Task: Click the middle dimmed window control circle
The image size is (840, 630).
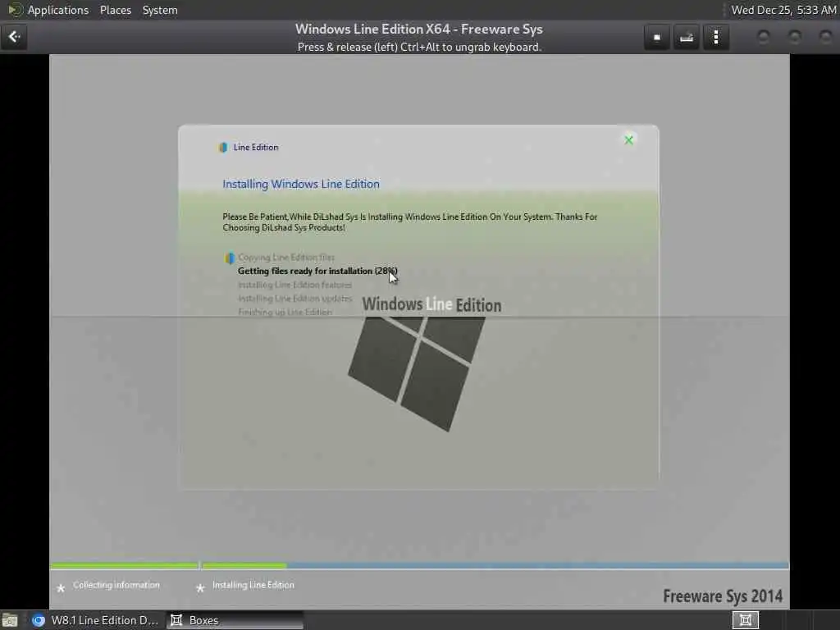Action: [794, 37]
